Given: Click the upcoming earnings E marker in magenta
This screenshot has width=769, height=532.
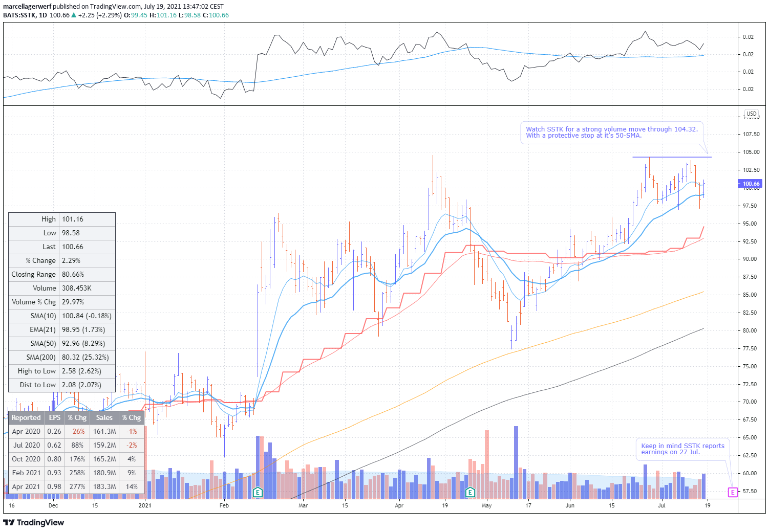Looking at the screenshot, I should click(733, 492).
